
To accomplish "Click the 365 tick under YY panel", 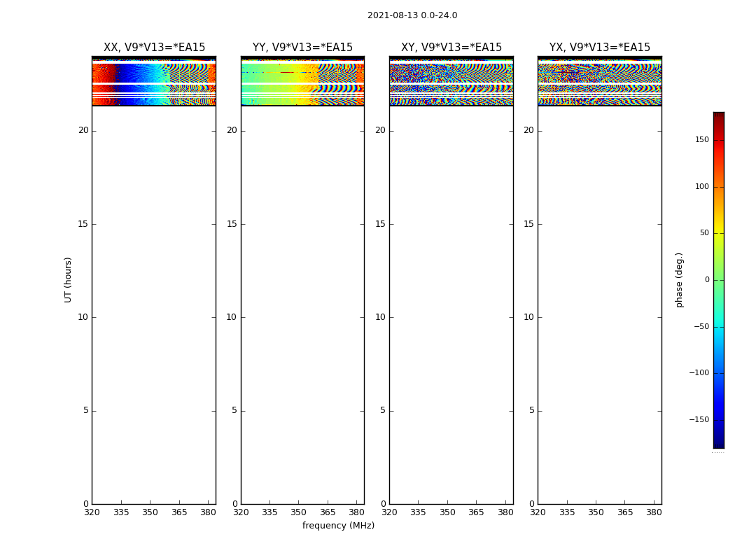I will pos(328,512).
